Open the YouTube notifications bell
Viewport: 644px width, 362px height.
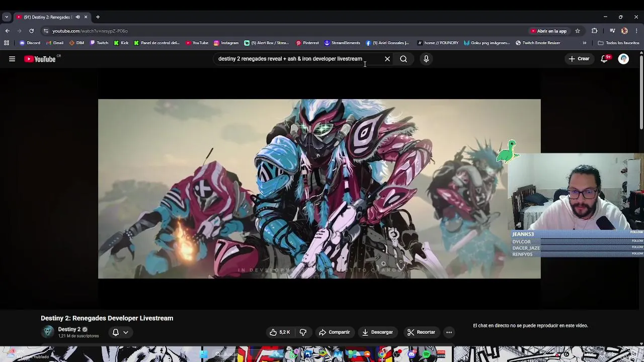coord(605,59)
